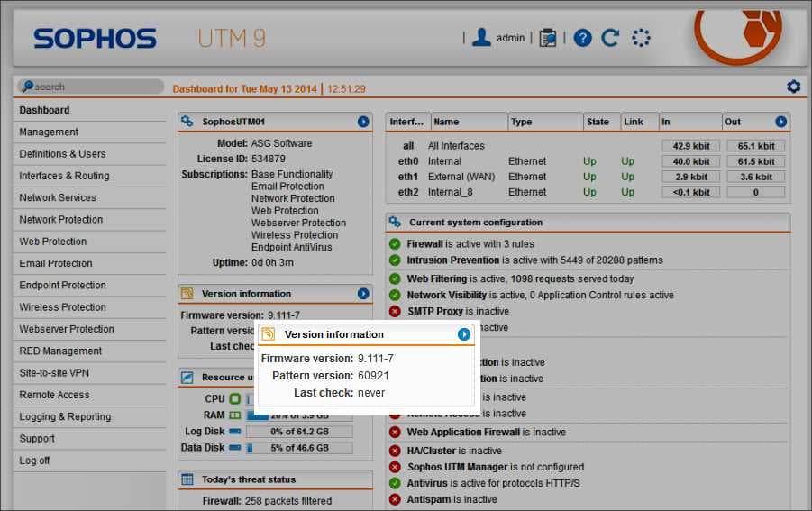Expand the background Version information panel arrow

pos(363,294)
